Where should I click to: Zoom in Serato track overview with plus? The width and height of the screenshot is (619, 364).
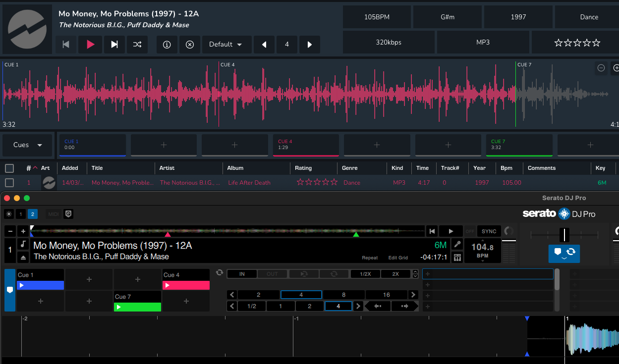pos(23,231)
